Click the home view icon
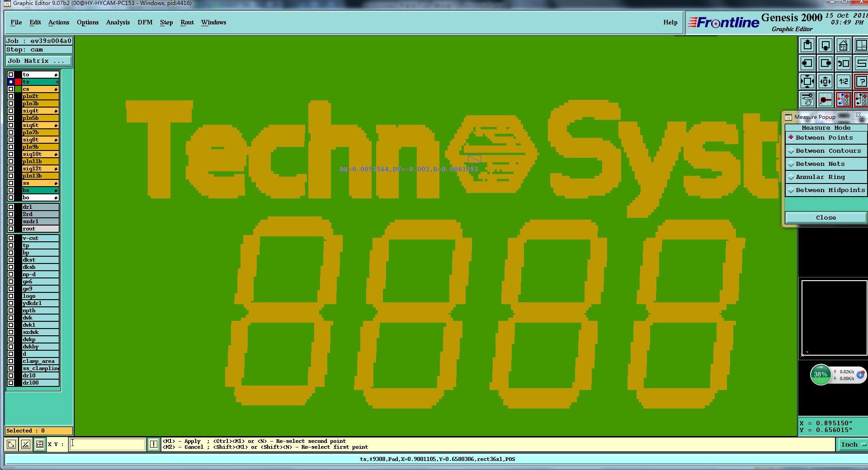 click(844, 46)
